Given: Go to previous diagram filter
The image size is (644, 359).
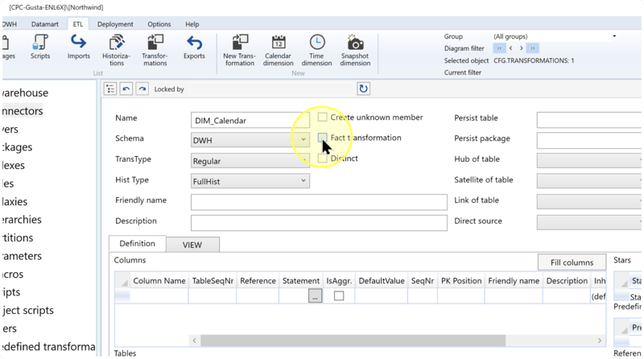Looking at the screenshot, I should coord(510,48).
